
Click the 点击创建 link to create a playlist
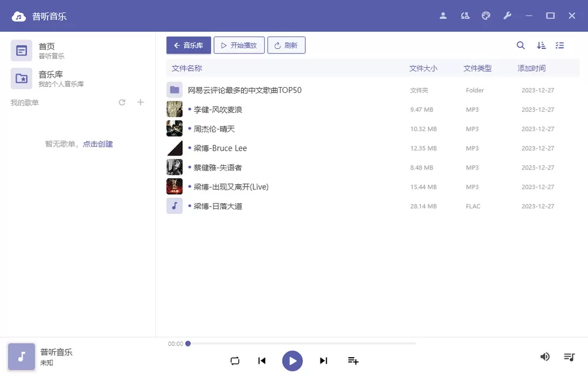coord(98,144)
